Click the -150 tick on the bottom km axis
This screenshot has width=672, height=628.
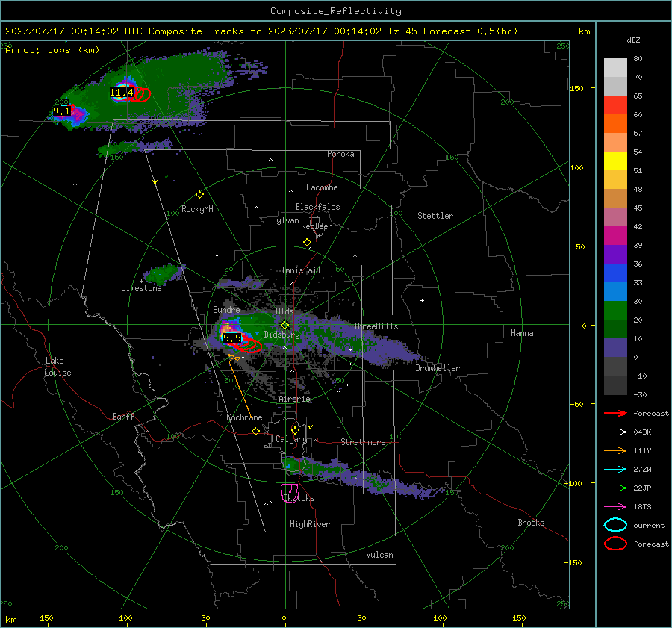click(44, 618)
